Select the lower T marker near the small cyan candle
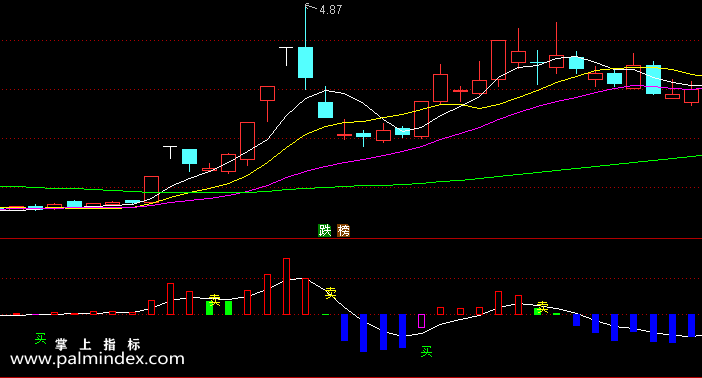 tap(170, 152)
